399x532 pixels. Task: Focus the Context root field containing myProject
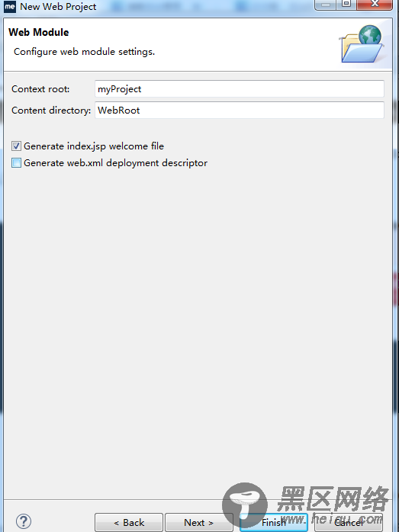pos(240,89)
